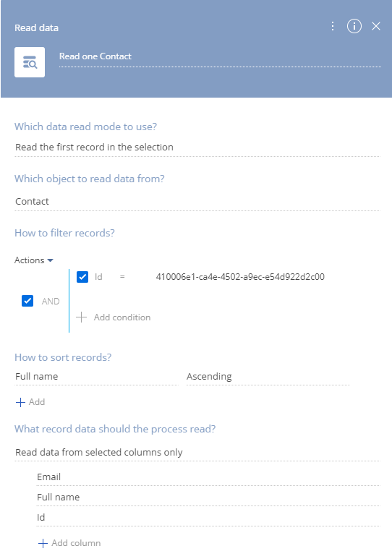Select the Full name sort column field
The width and height of the screenshot is (392, 559).
coord(96,377)
